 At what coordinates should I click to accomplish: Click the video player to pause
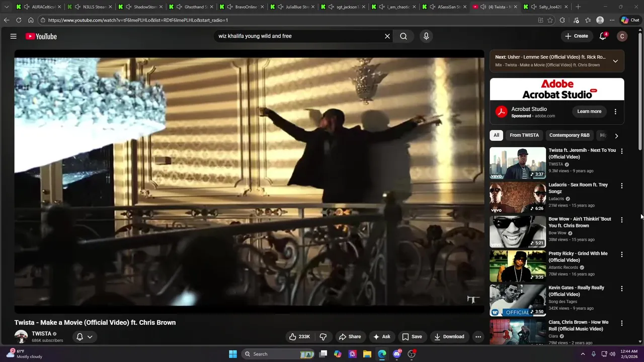pyautogui.click(x=249, y=182)
